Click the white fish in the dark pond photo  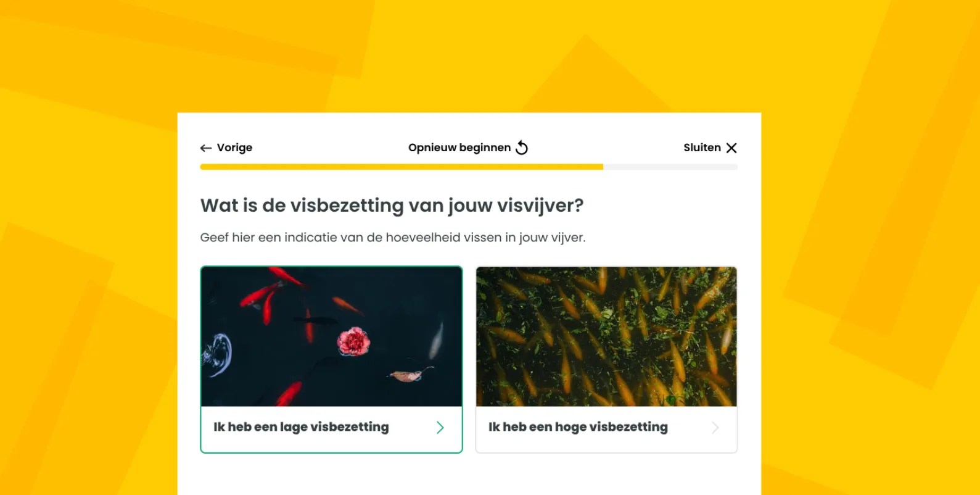(436, 340)
